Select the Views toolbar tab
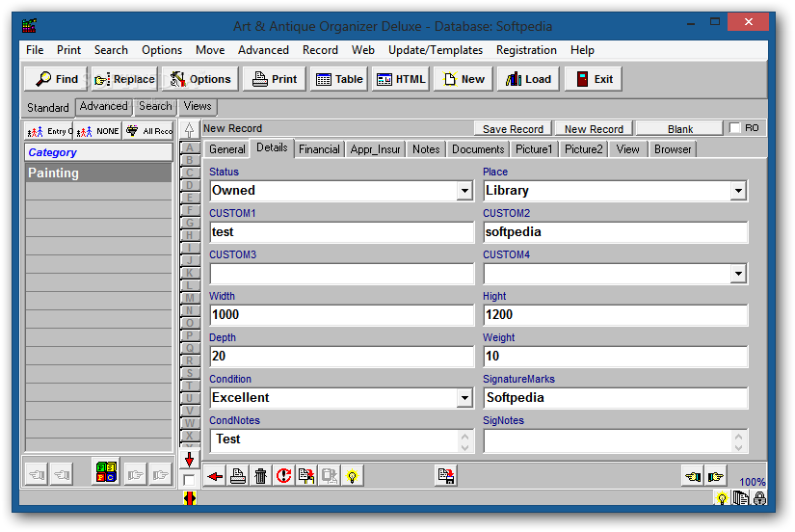 pos(198,107)
